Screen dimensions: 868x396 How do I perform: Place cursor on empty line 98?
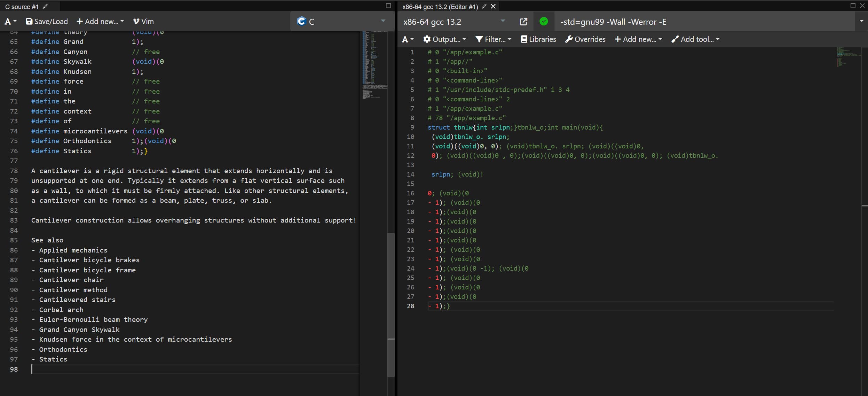tap(195, 369)
